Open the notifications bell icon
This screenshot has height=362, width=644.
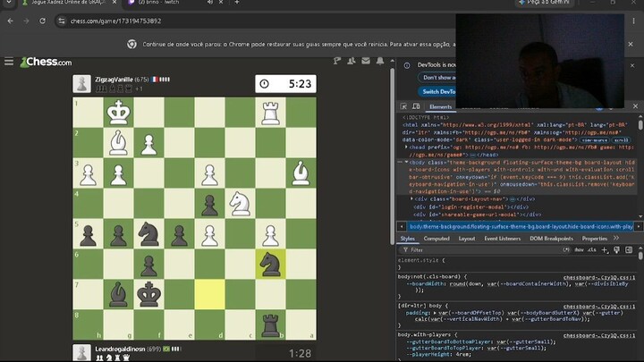(x=380, y=61)
